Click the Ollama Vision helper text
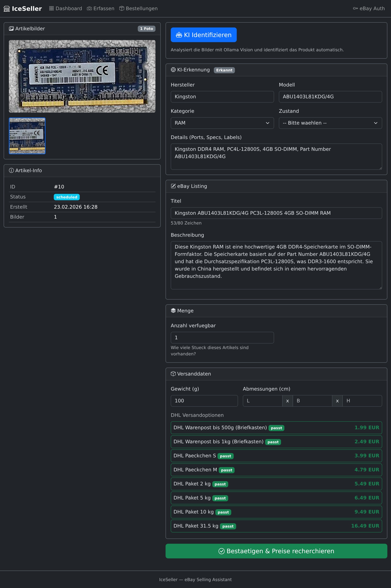The width and height of the screenshot is (391, 588). [257, 50]
